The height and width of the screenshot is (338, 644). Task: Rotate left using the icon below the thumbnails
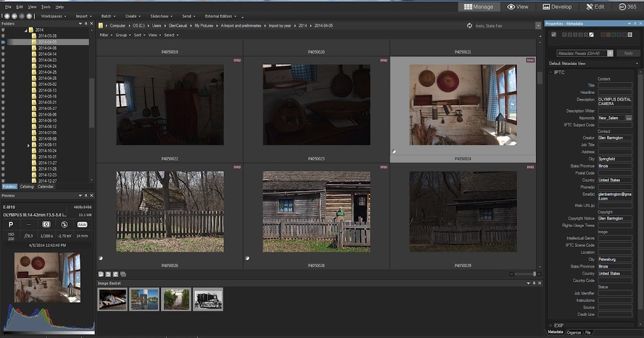tap(108, 274)
